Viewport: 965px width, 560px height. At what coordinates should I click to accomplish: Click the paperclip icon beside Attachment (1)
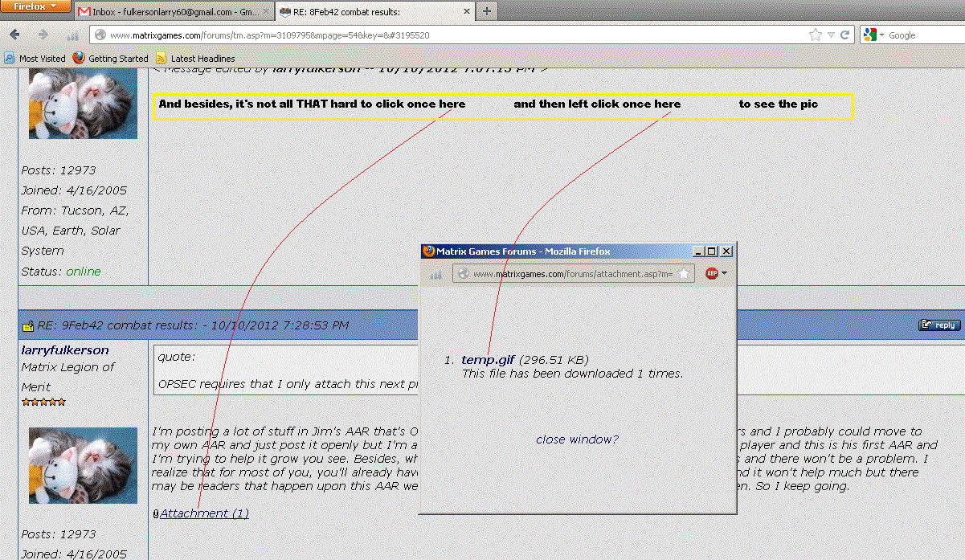[x=156, y=514]
